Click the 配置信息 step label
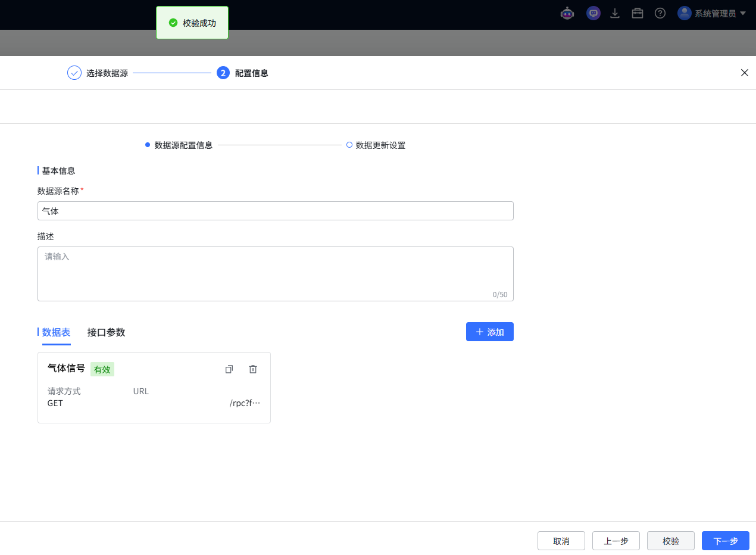This screenshot has width=756, height=555. click(x=252, y=73)
